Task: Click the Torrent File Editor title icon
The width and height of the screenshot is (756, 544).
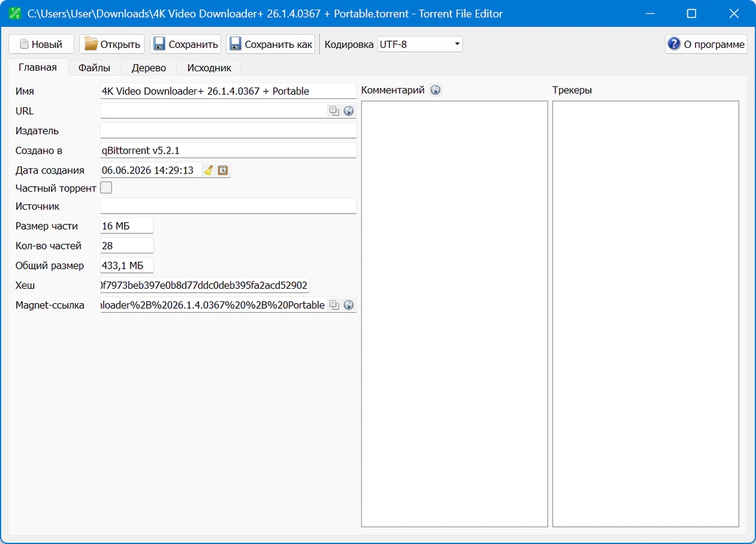Action: click(x=14, y=13)
